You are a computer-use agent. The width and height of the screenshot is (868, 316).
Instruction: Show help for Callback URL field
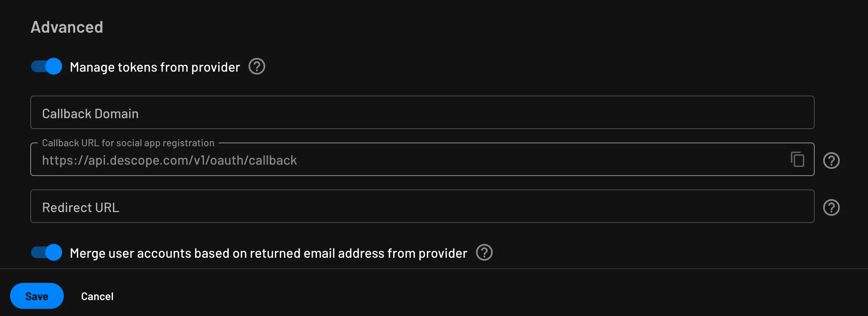(x=831, y=161)
